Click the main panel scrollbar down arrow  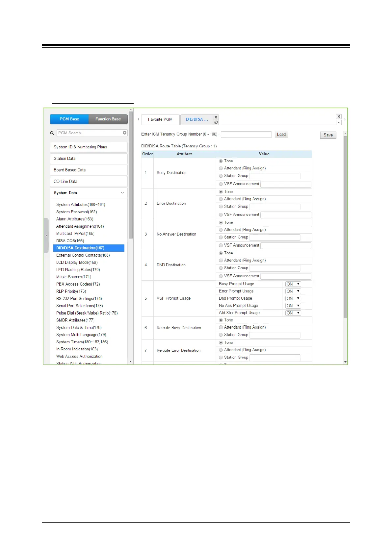click(345, 362)
